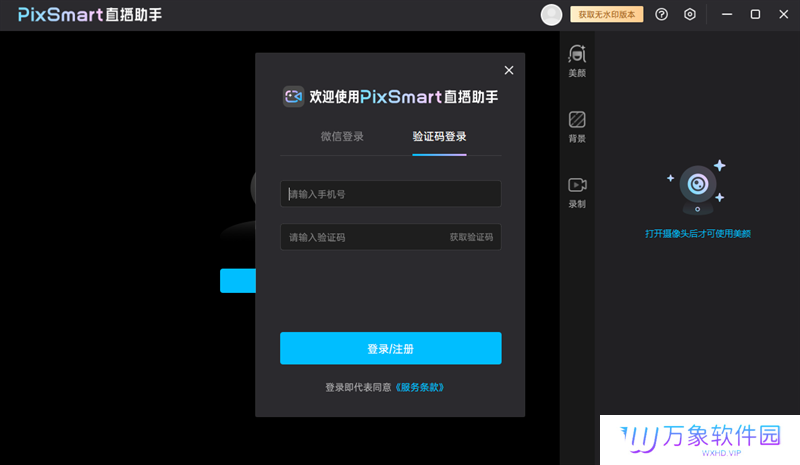800x465 pixels.
Task: Open the 《服务条款》 link
Action: click(419, 387)
